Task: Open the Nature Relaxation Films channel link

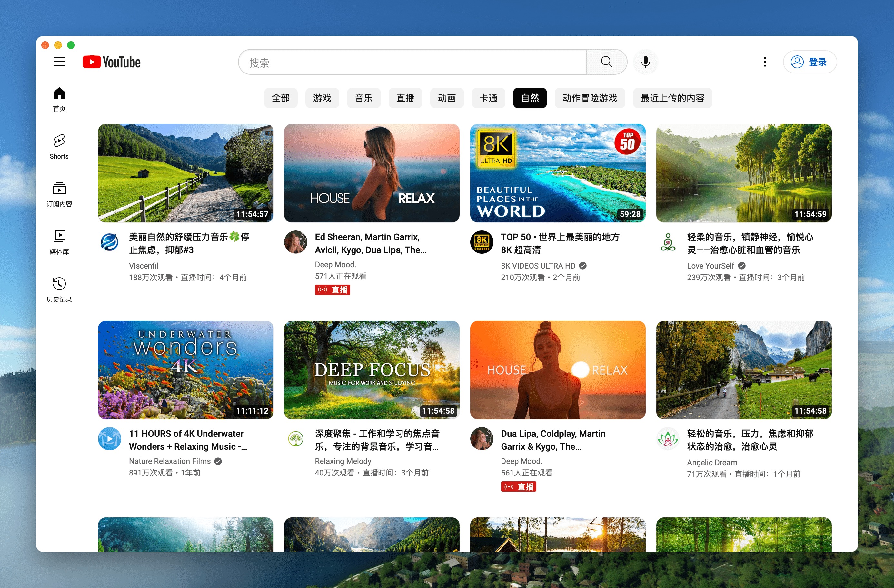Action: click(170, 461)
